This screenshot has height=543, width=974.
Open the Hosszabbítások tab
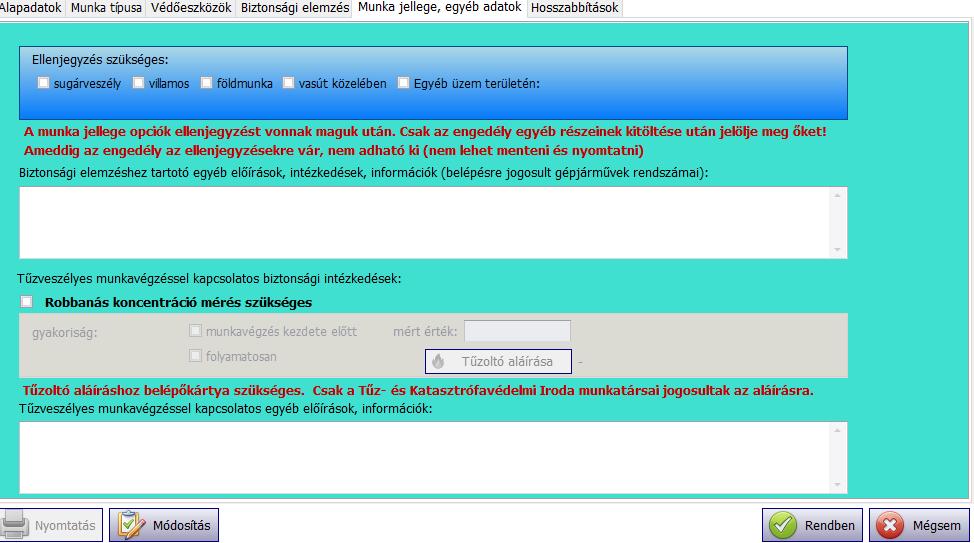coord(575,8)
